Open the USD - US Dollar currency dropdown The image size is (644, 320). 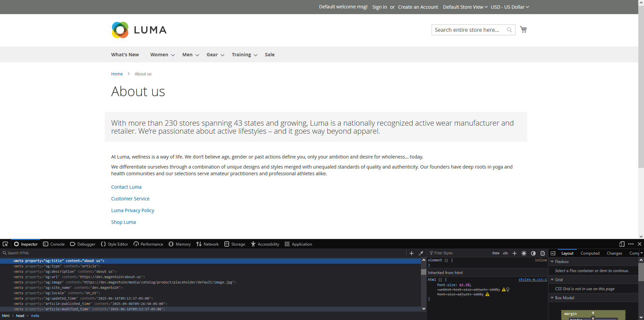(x=510, y=7)
